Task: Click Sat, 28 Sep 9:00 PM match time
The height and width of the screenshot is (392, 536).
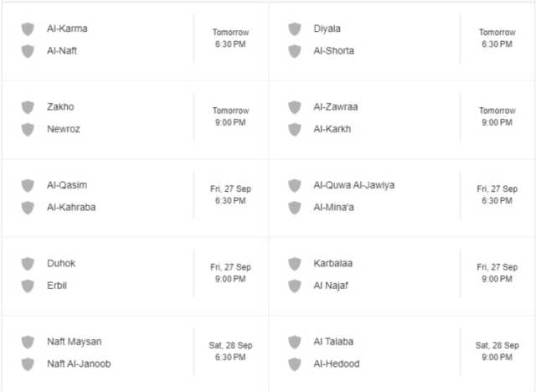Action: (x=497, y=351)
